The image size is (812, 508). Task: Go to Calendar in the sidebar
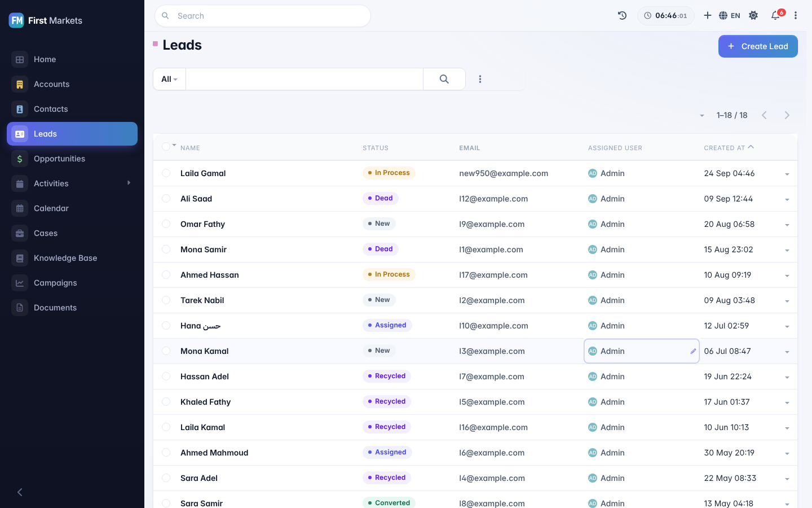(72, 208)
